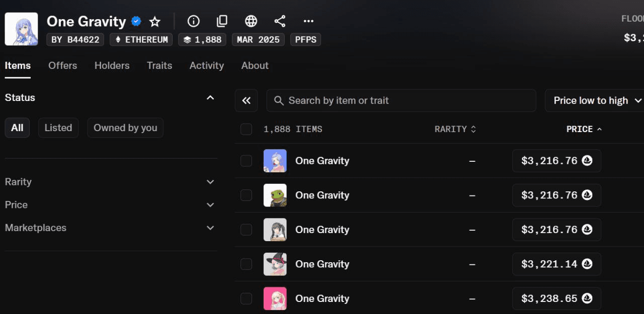Filter by 'Owned by you'
The height and width of the screenshot is (314, 644).
(125, 128)
